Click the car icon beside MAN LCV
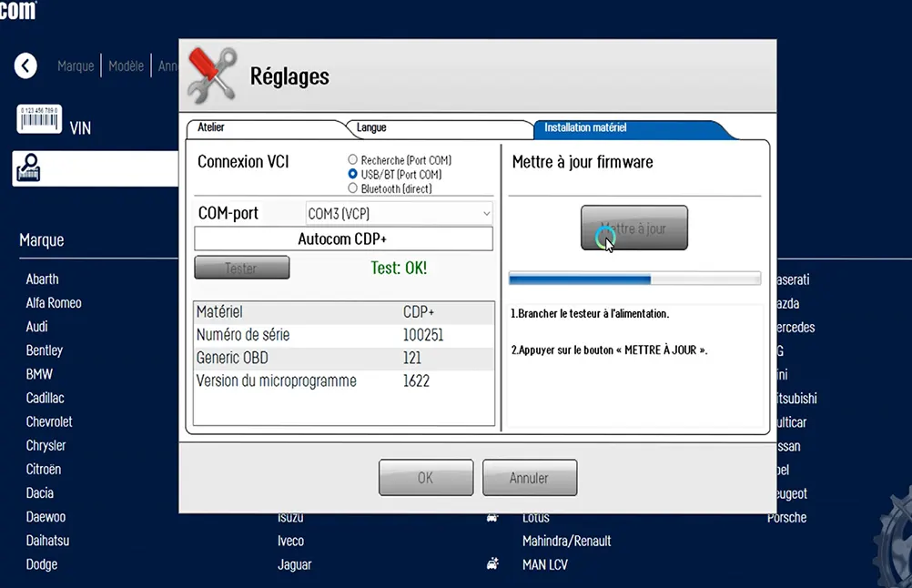 click(x=492, y=564)
